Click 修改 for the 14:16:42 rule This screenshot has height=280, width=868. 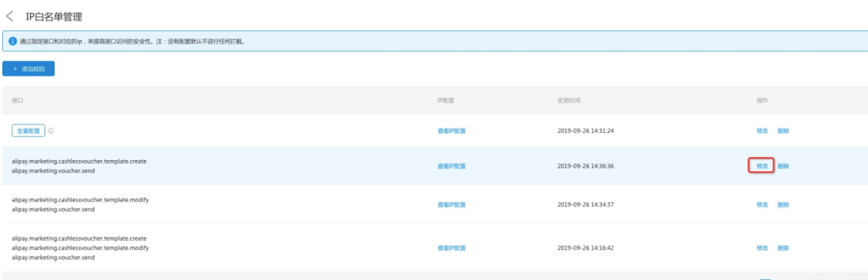click(x=762, y=248)
